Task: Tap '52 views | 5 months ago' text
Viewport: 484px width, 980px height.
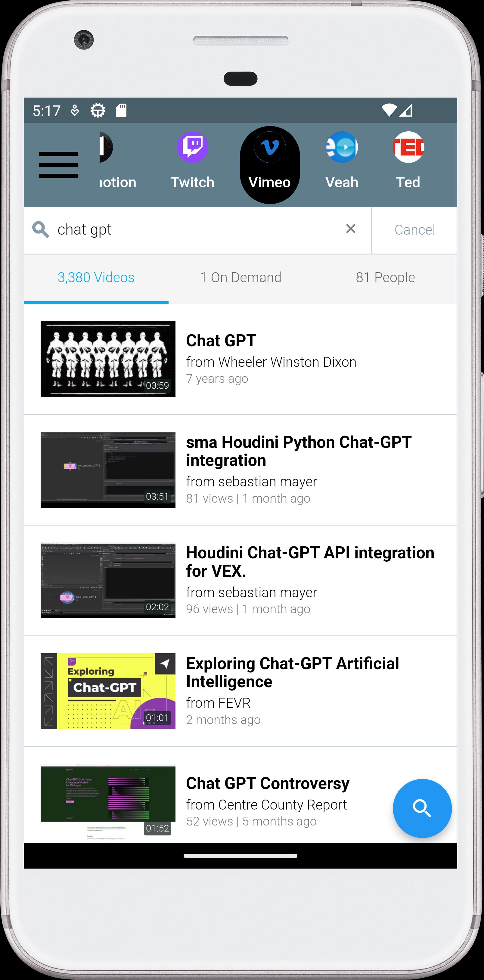Action: [x=251, y=821]
